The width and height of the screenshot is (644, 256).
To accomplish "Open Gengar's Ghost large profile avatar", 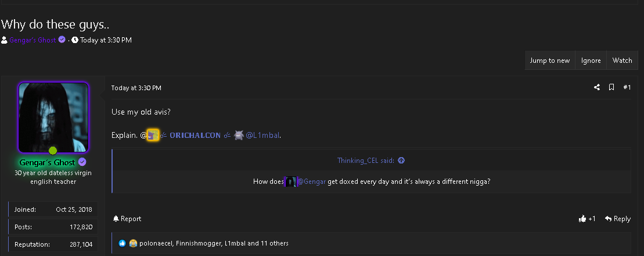I will (x=53, y=118).
